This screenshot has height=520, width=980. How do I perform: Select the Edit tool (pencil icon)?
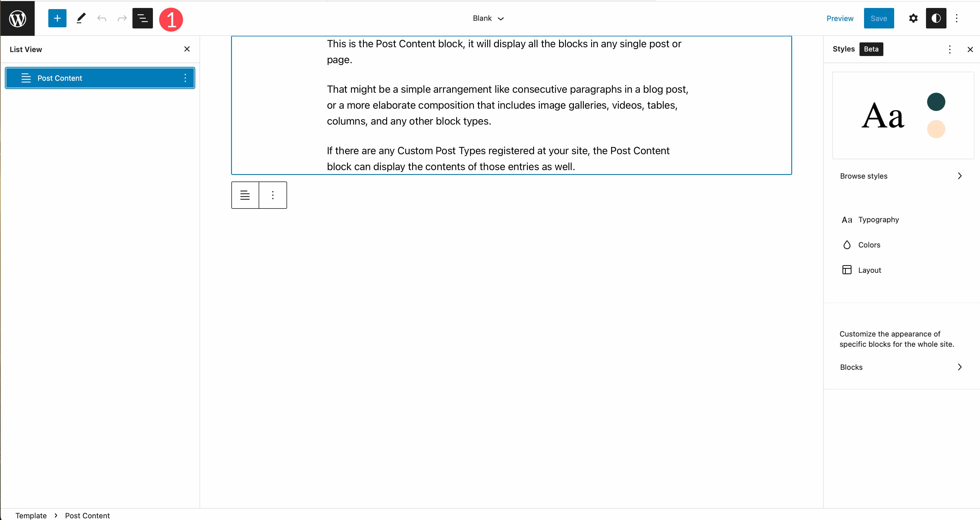point(80,18)
